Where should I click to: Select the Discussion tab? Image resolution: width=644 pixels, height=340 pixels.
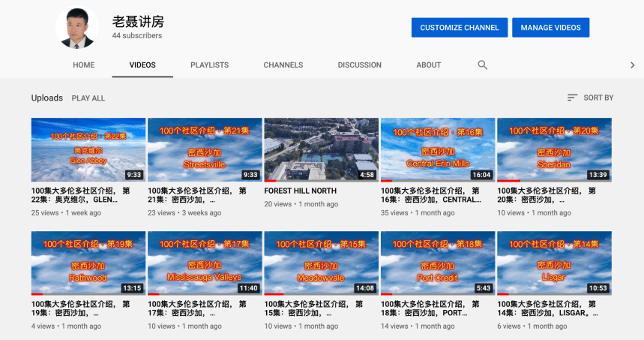pos(359,65)
